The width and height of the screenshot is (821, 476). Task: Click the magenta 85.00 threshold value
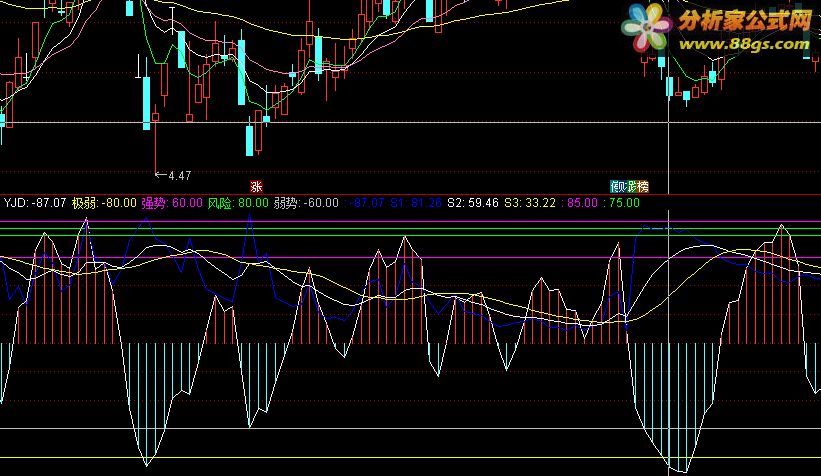click(582, 203)
